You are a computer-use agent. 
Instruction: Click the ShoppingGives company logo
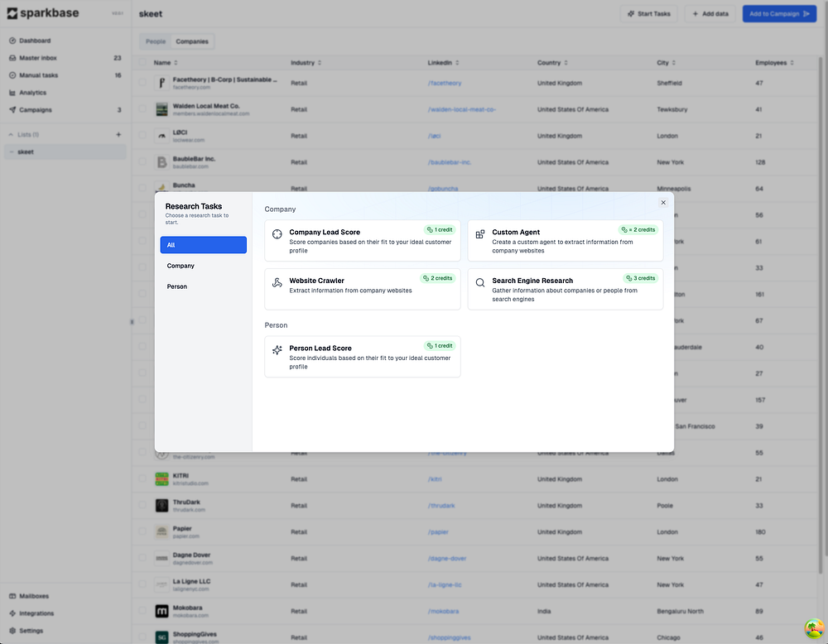click(161, 637)
